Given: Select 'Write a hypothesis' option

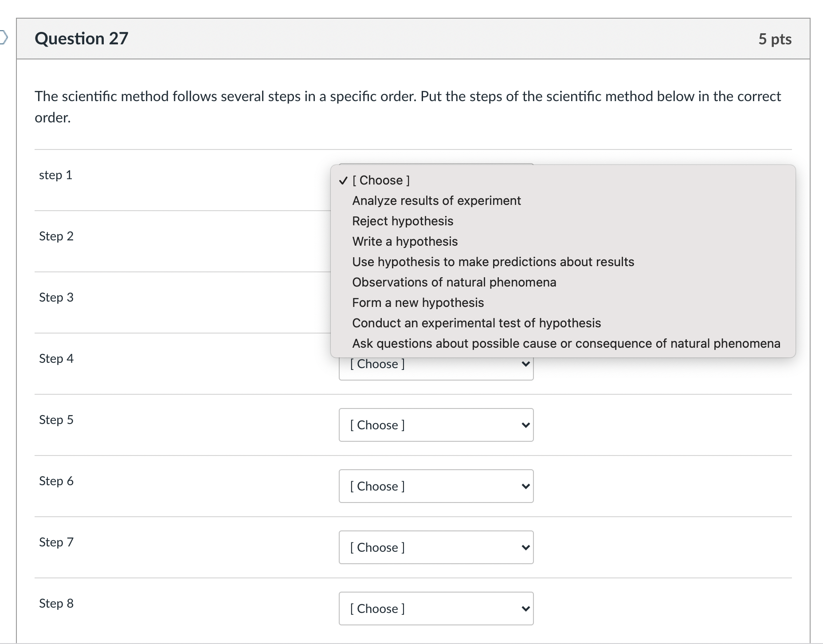Looking at the screenshot, I should tap(404, 241).
